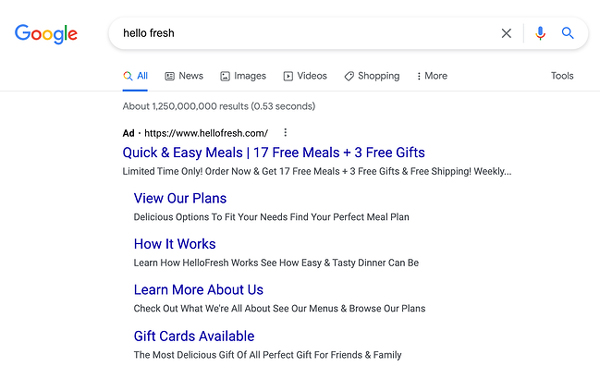The image size is (600, 379).
Task: Select the All results tab
Action: (135, 76)
